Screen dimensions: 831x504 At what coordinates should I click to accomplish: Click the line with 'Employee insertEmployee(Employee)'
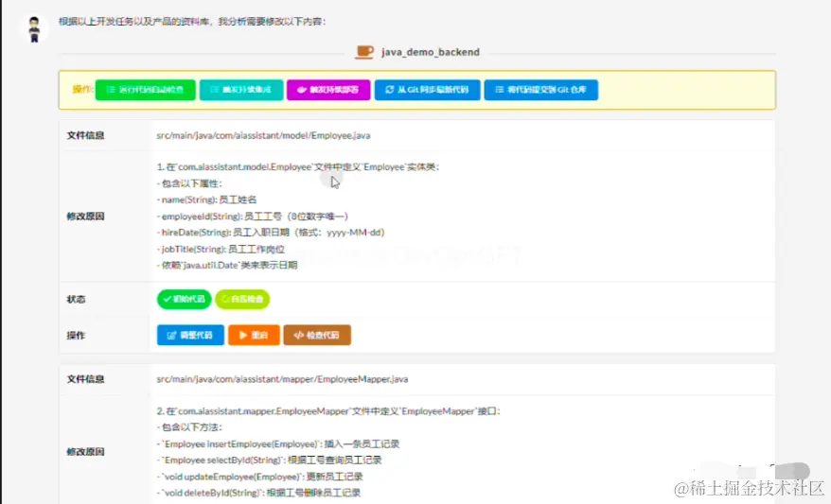tap(278, 443)
